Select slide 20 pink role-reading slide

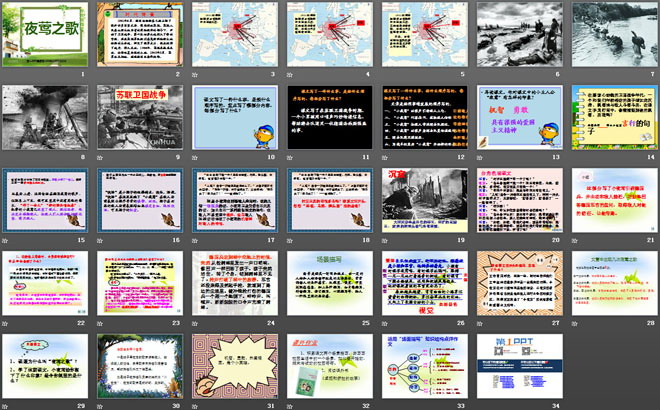coord(520,200)
